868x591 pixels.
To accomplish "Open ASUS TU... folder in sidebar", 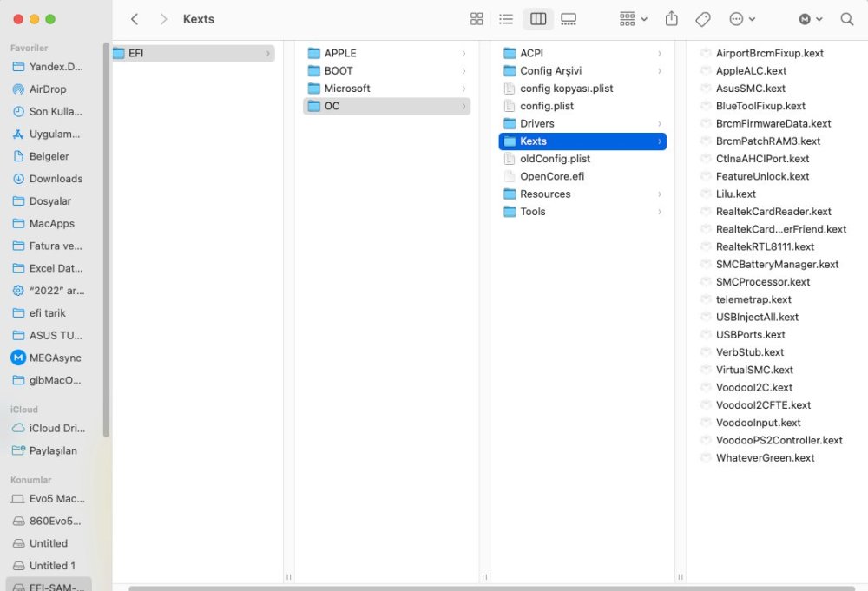I will (48, 335).
